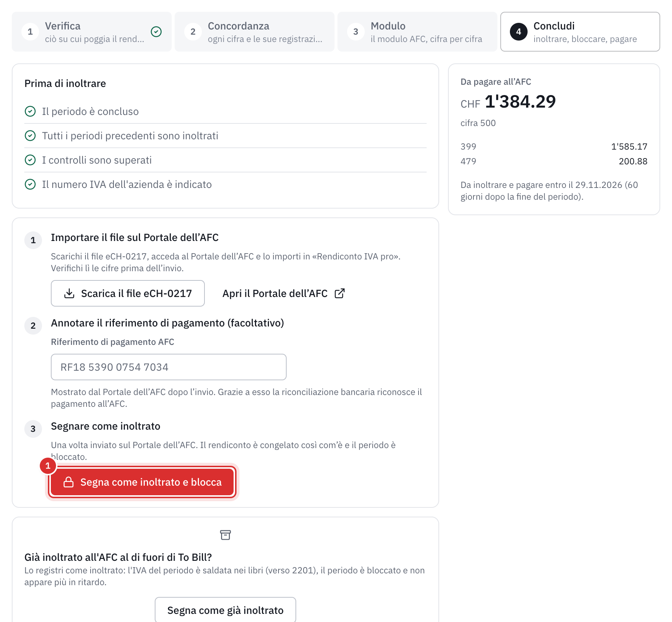Click 'Già inoltrato all'AFC al di fuori' heading

coord(118,557)
